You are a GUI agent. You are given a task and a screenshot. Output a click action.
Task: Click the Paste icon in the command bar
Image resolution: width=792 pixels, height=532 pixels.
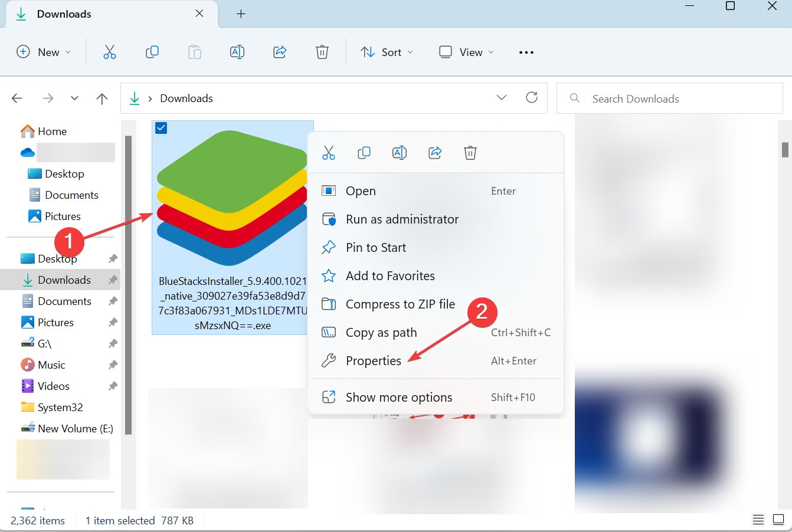coord(195,52)
